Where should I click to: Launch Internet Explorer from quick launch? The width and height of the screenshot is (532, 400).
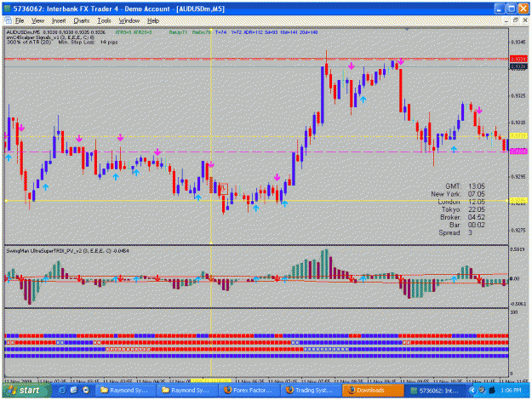pyautogui.click(x=62, y=391)
